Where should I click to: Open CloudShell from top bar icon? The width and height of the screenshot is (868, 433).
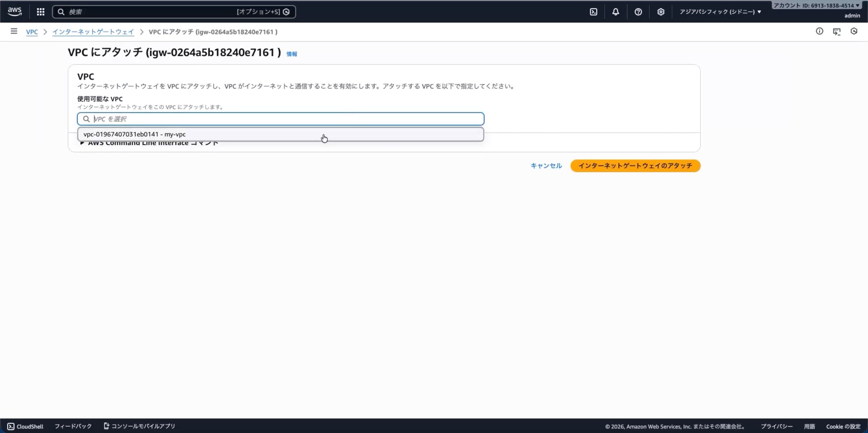pyautogui.click(x=593, y=12)
